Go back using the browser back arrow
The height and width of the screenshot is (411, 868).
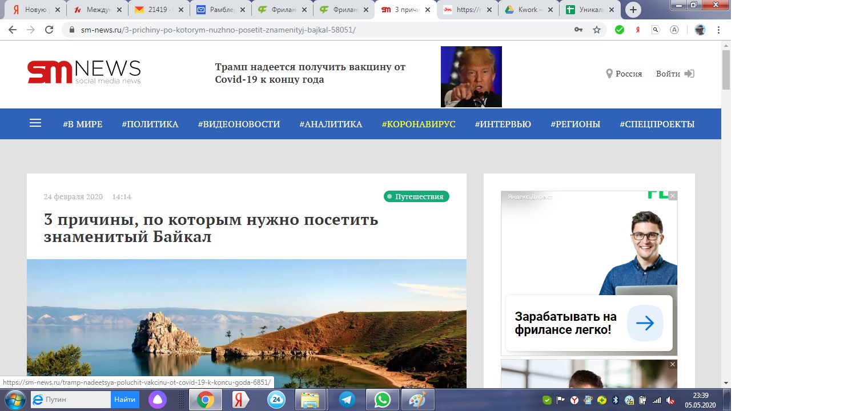(x=13, y=30)
